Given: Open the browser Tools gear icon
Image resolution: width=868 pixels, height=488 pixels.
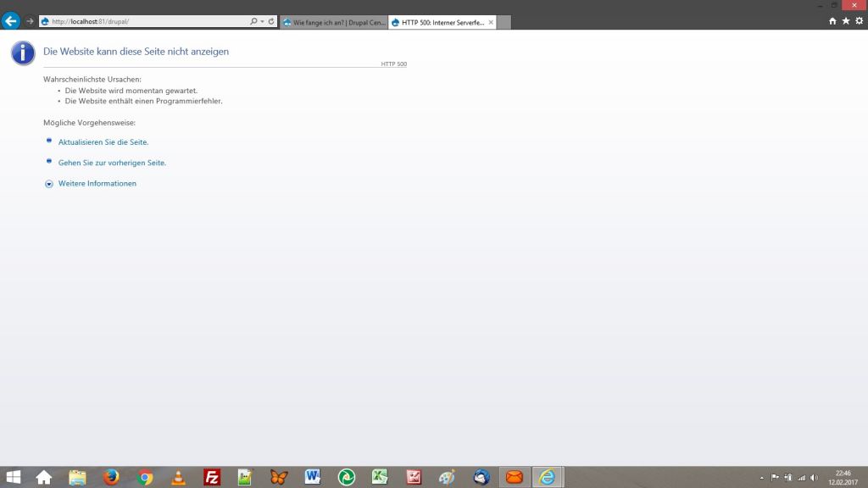Looking at the screenshot, I should tap(859, 21).
